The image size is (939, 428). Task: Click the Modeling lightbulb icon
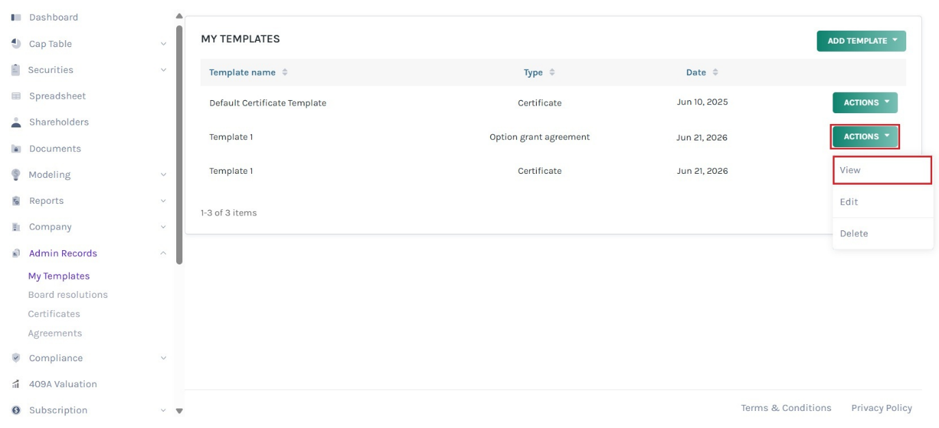click(x=16, y=175)
